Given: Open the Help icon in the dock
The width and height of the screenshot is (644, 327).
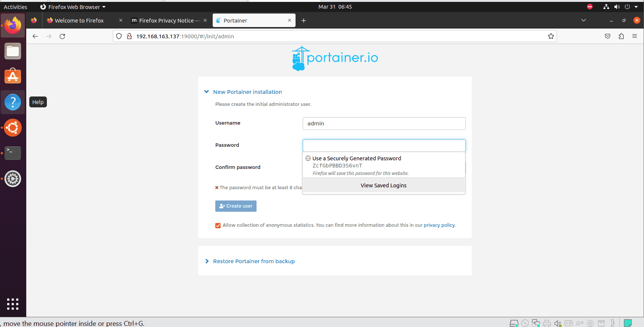Looking at the screenshot, I should pyautogui.click(x=13, y=102).
